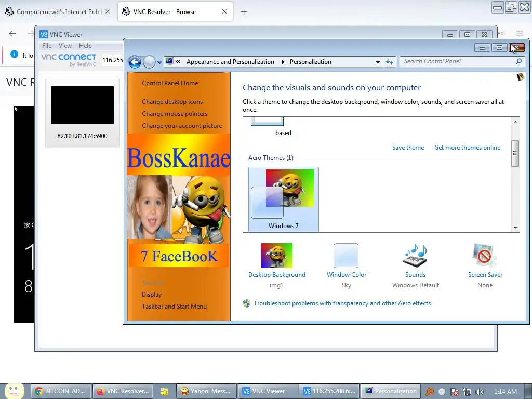The image size is (532, 399).
Task: Click the VNC Viewer title bar icon
Action: coord(44,34)
